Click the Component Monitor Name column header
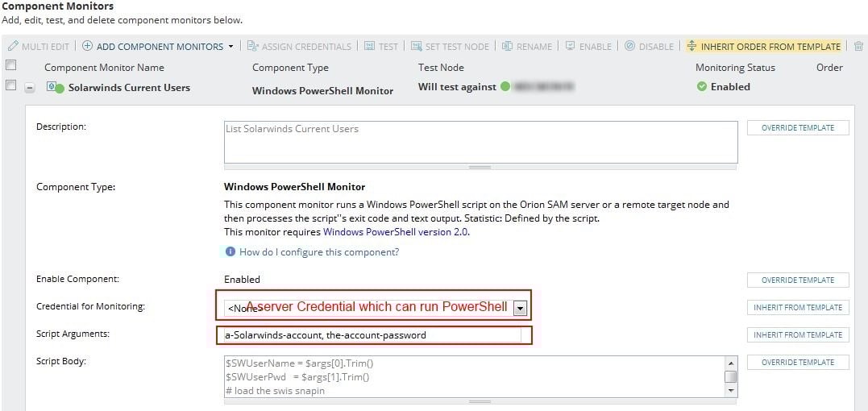The height and width of the screenshot is (411, 868). [104, 68]
